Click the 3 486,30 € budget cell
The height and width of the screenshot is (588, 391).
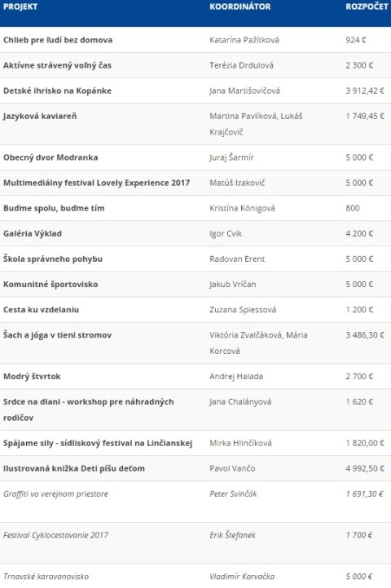pos(365,335)
